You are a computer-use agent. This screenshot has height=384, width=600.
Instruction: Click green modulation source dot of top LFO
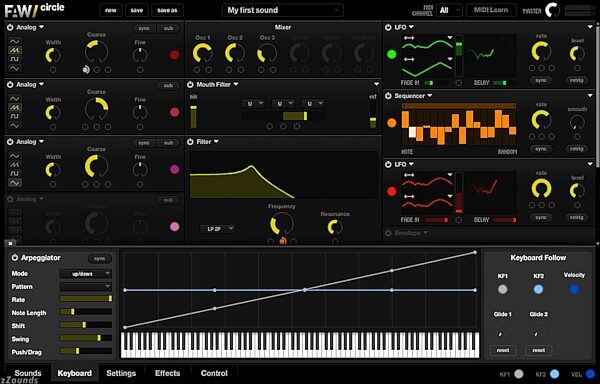tap(391, 54)
